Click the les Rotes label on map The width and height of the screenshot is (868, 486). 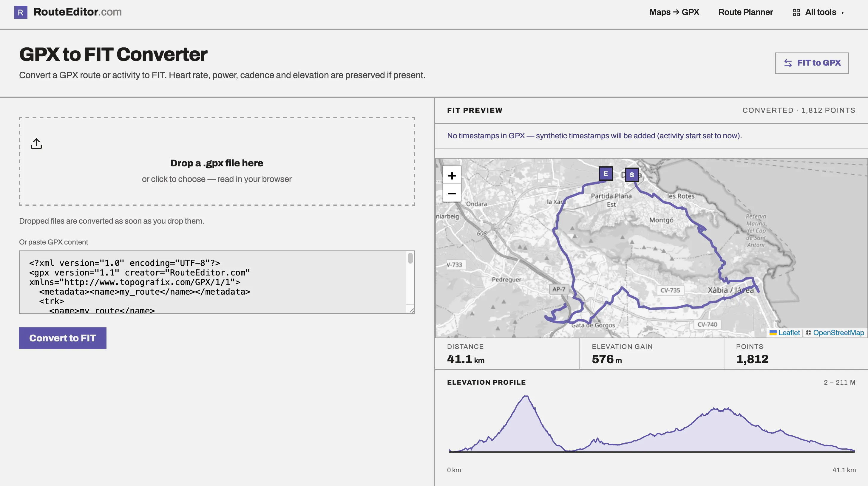pos(681,196)
